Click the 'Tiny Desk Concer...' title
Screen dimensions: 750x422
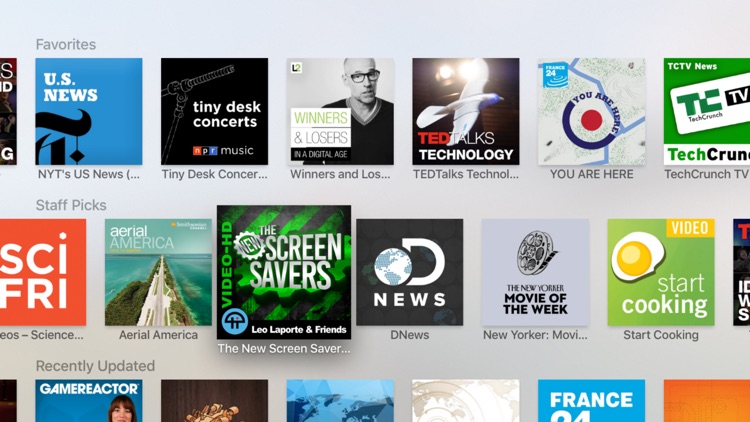pyautogui.click(x=214, y=174)
